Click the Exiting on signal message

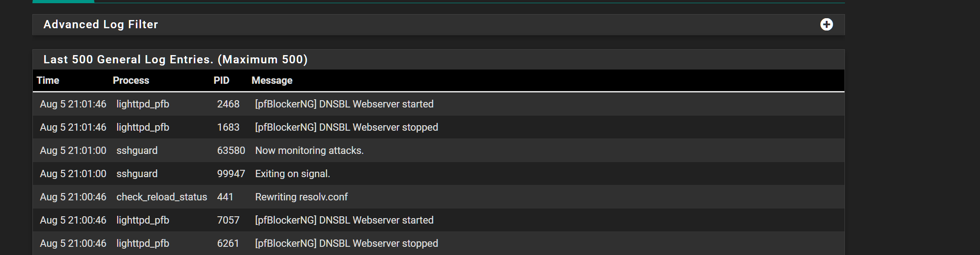click(x=292, y=174)
